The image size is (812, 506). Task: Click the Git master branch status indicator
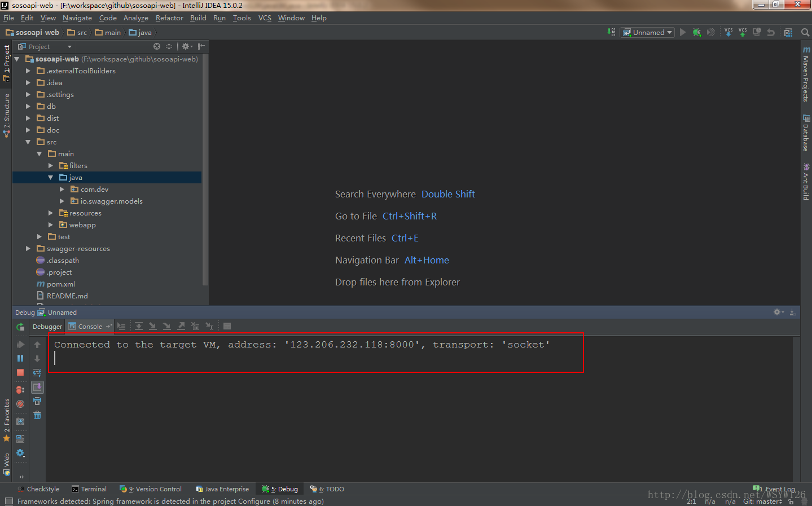click(x=762, y=501)
